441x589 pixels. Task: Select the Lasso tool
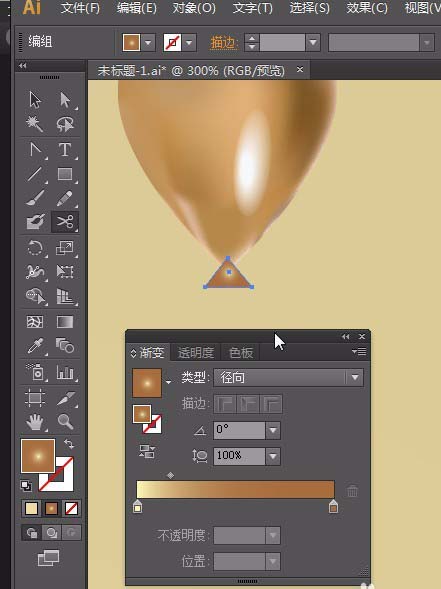[65, 124]
